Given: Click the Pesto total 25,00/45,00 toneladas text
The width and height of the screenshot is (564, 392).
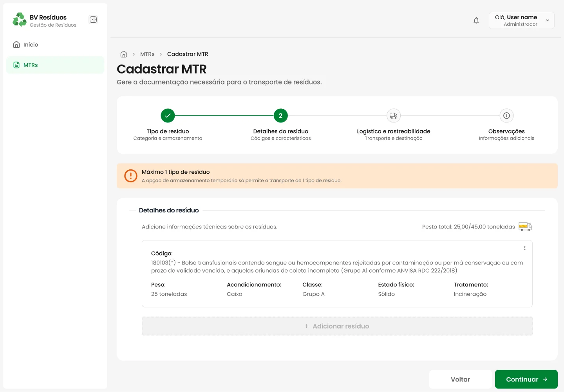Looking at the screenshot, I should click(x=468, y=227).
